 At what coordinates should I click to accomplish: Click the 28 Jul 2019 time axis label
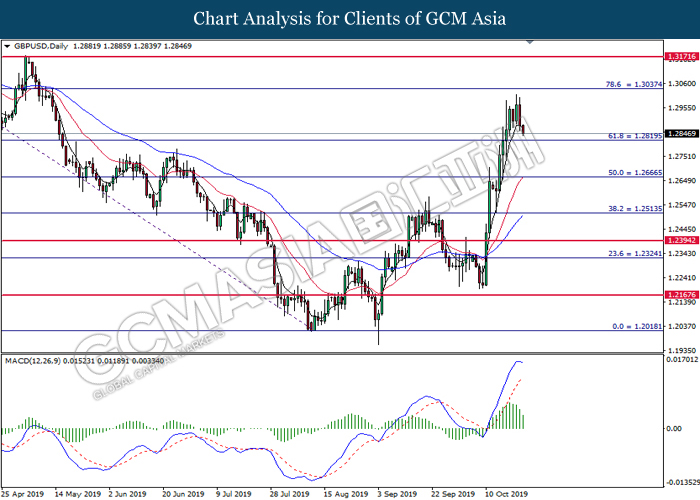(289, 494)
